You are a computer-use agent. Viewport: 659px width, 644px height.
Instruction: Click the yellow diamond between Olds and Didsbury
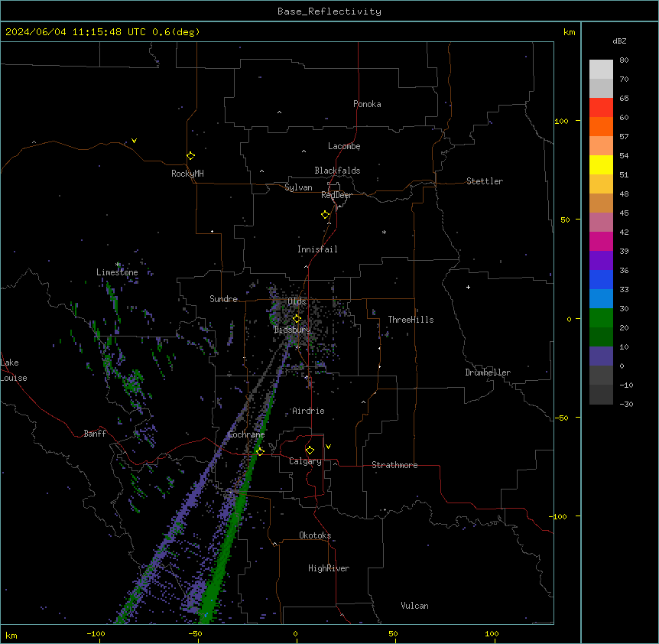[297, 319]
